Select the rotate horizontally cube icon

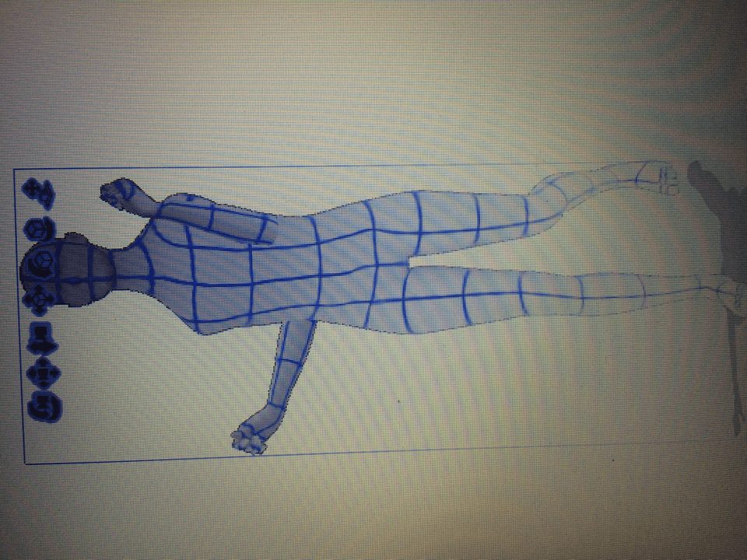tap(40, 229)
